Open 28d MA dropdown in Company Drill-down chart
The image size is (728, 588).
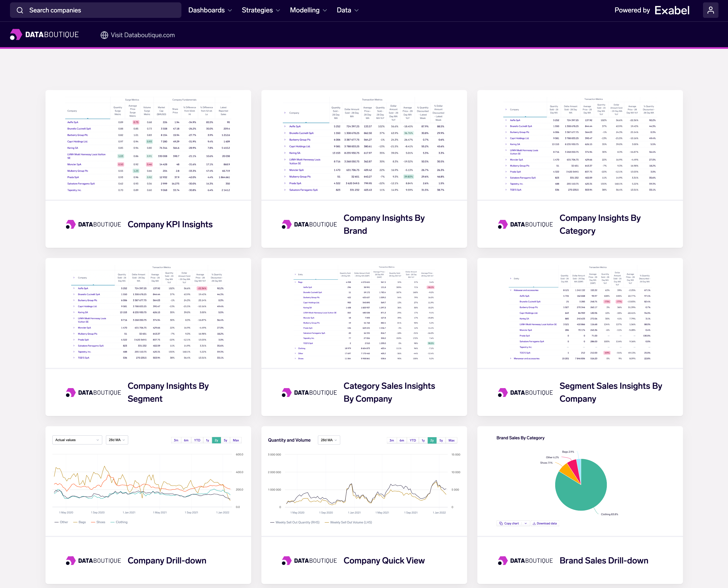coord(117,440)
